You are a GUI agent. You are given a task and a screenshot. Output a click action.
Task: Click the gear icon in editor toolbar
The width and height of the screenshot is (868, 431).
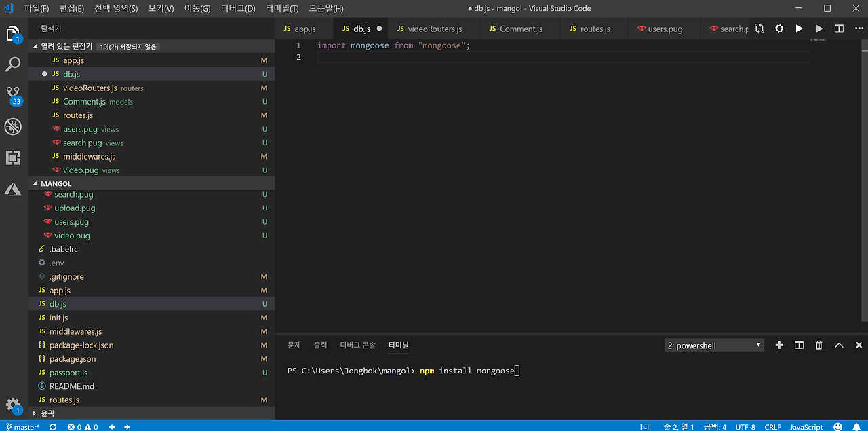click(779, 29)
